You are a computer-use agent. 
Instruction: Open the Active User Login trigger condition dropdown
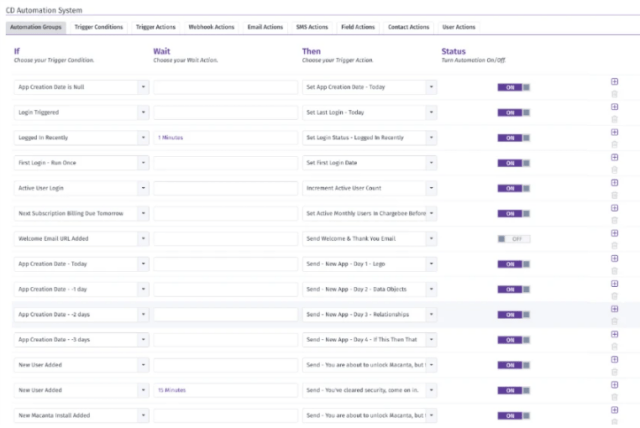(x=143, y=188)
